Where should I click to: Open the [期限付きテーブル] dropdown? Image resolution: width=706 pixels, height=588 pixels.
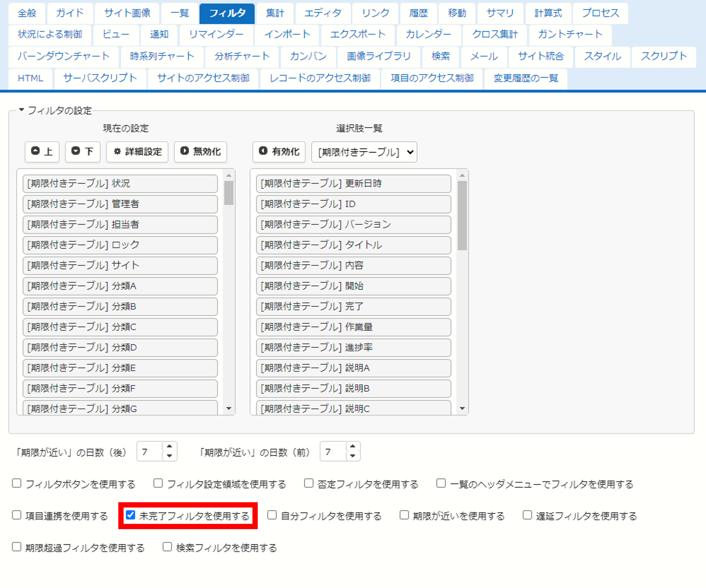click(x=364, y=152)
